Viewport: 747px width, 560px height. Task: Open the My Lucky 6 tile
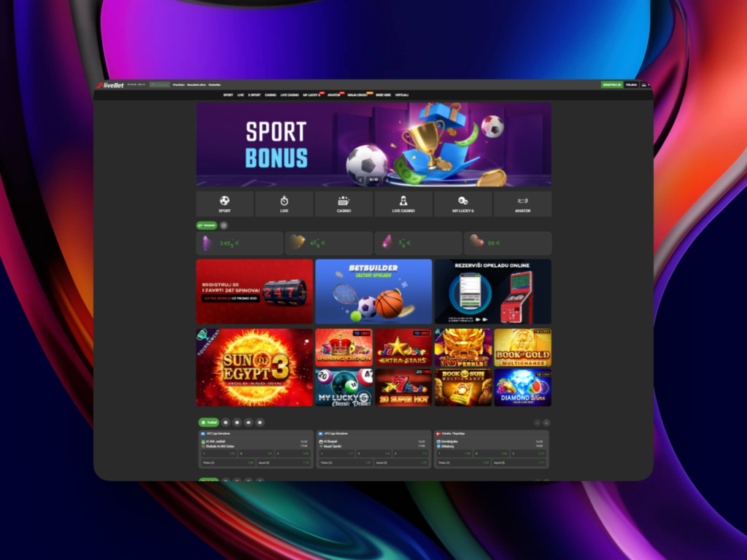coord(463,204)
